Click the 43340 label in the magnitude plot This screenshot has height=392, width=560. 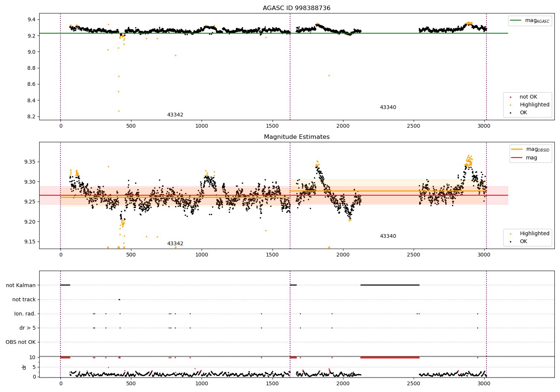pos(388,236)
